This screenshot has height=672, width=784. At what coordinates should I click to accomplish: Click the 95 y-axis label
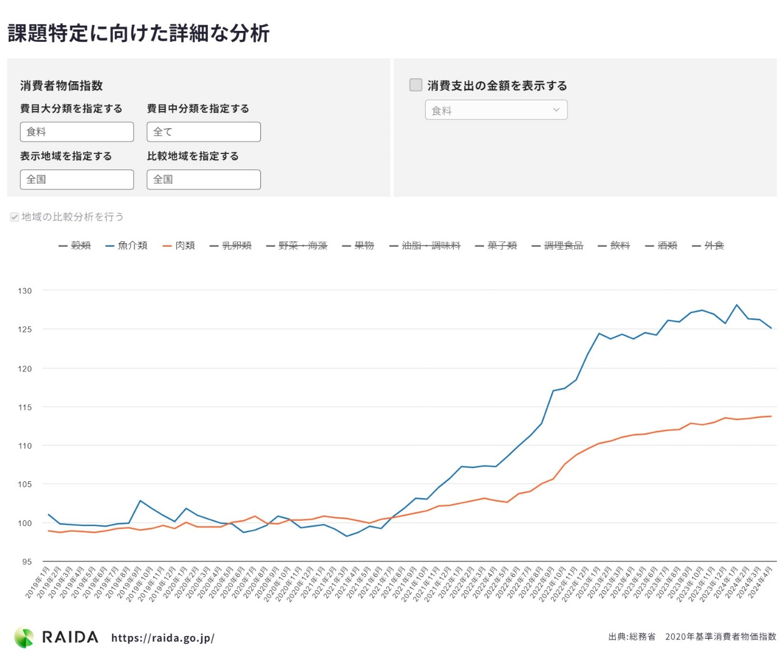point(27,562)
